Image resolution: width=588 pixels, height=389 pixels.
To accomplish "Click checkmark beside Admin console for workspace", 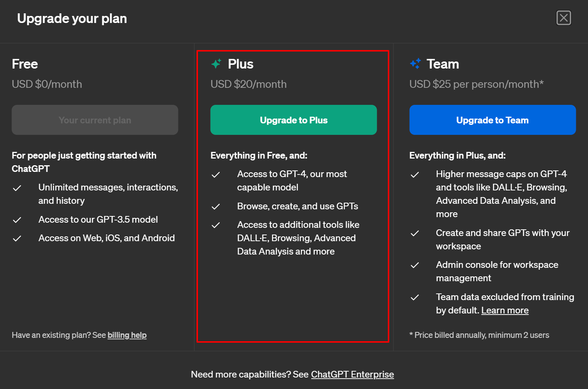I will pos(415,265).
